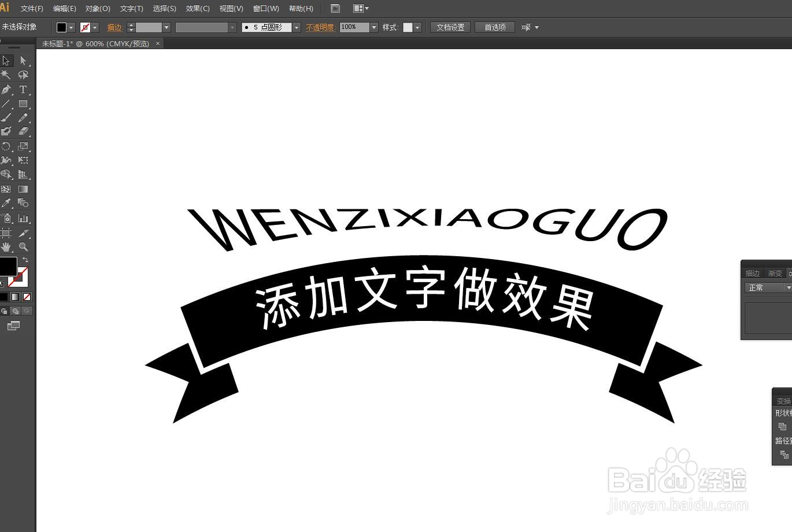This screenshot has height=532, width=792.
Task: Activate the Zoom magnifier tool
Action: pos(23,247)
